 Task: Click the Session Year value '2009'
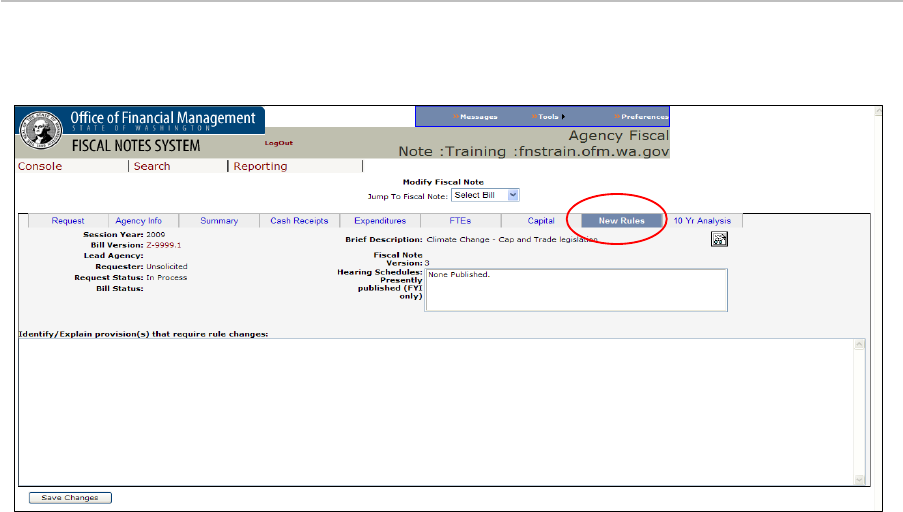click(x=155, y=234)
